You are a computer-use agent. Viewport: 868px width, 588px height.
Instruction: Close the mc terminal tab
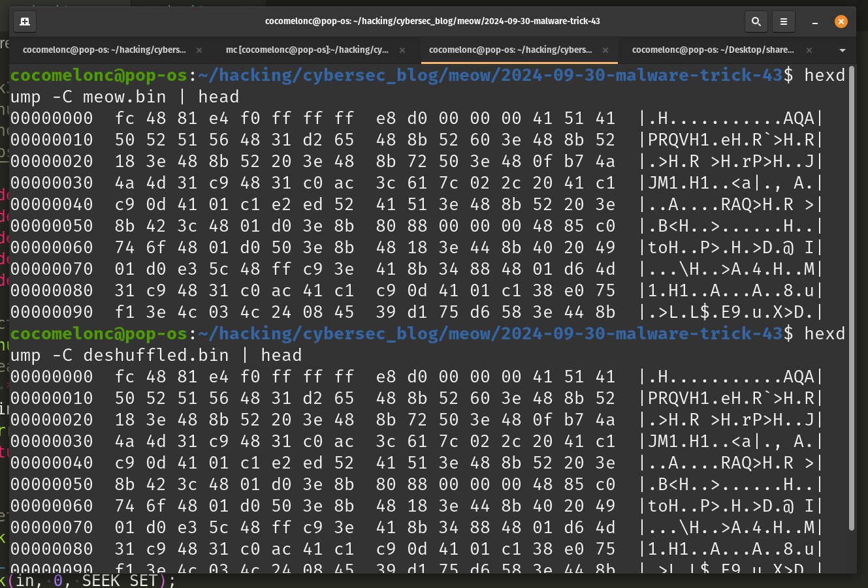[x=402, y=50]
